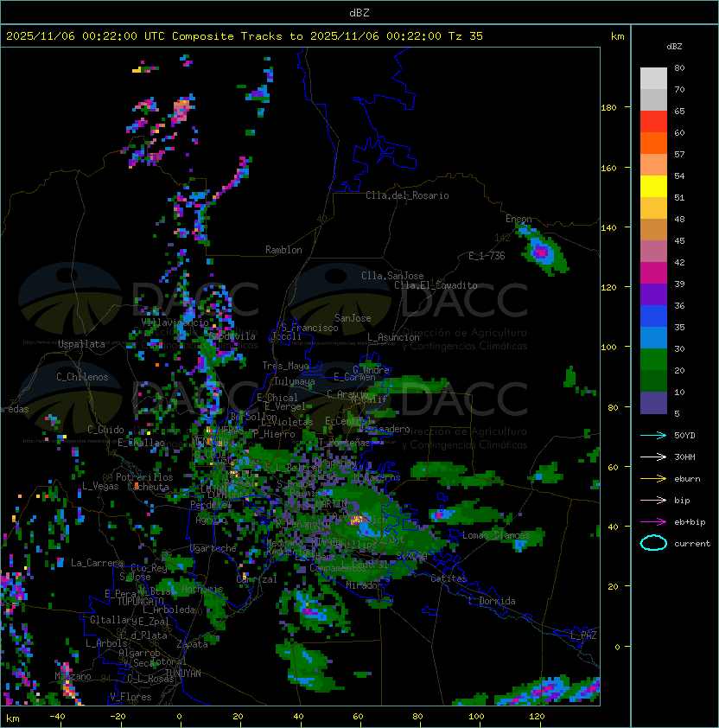Screen dimensions: 719x728
Task: Click the 'V_Flores' place label
Action: click(x=130, y=697)
